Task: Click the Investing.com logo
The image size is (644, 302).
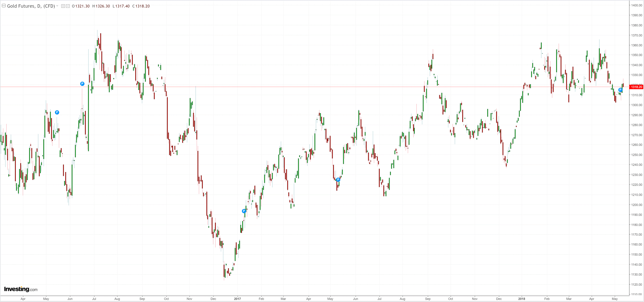Action: click(21, 289)
